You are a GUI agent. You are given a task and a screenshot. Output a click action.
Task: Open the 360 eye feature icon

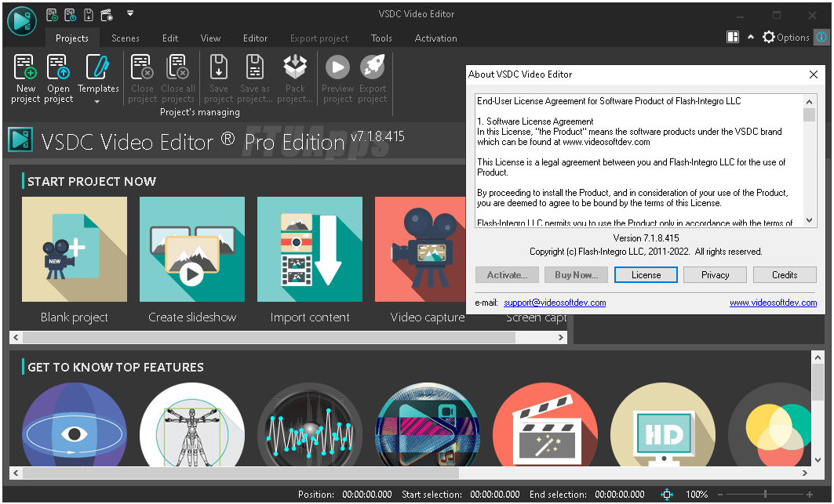pyautogui.click(x=75, y=426)
